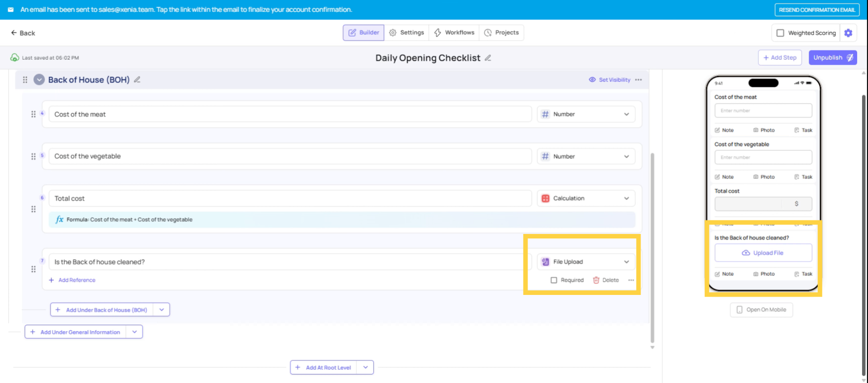The width and height of the screenshot is (868, 383).
Task: Enable the Weighted Scoring checkbox
Action: [x=780, y=33]
